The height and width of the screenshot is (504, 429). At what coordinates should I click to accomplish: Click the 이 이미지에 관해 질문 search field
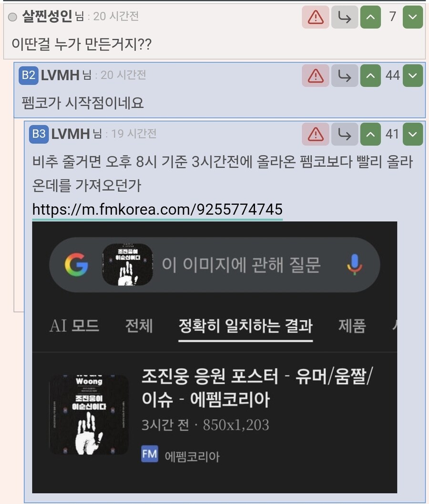pyautogui.click(x=241, y=265)
